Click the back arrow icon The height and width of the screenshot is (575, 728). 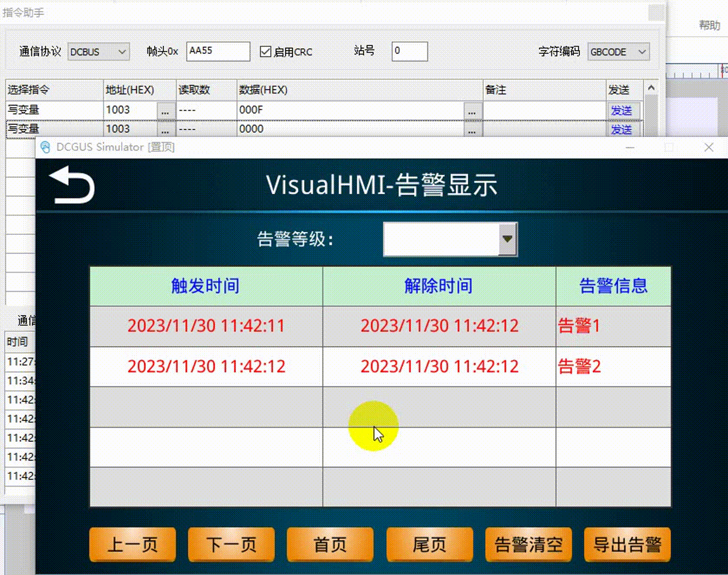[x=72, y=185]
